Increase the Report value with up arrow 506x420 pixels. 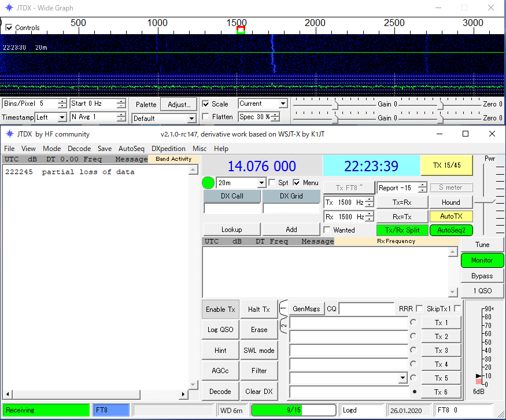(x=423, y=185)
